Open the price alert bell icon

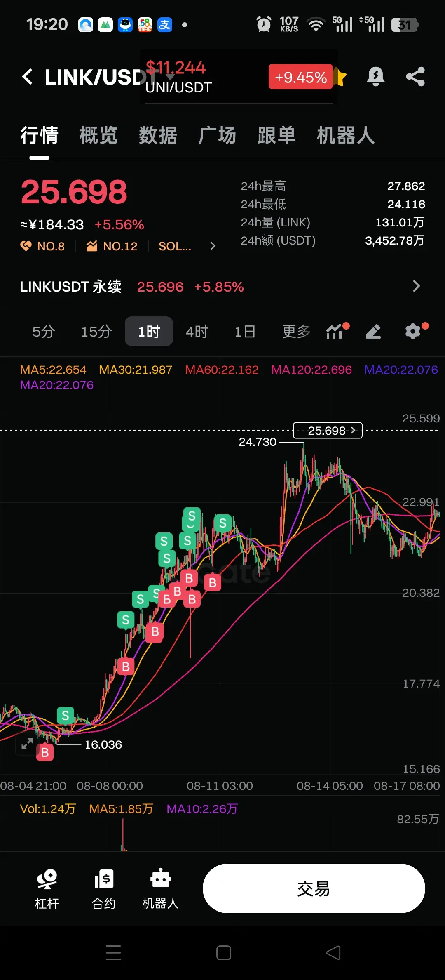coord(375,77)
